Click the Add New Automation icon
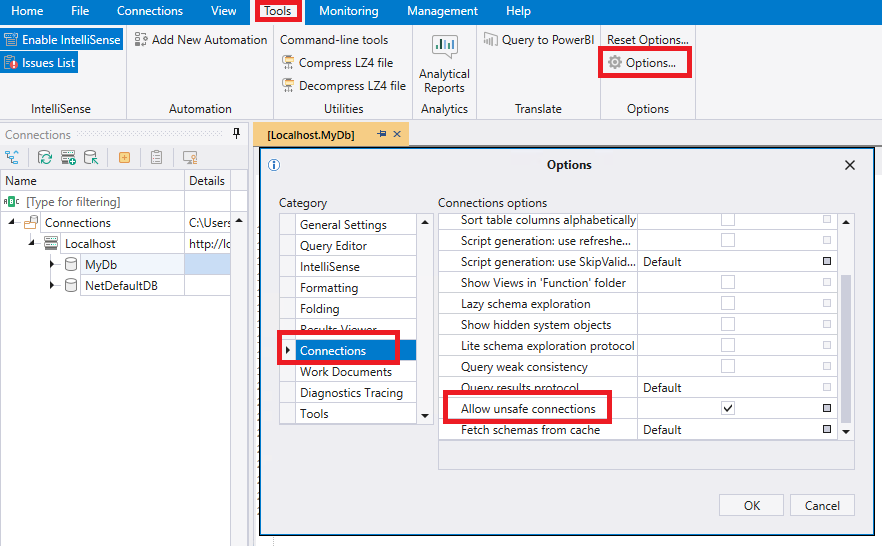The image size is (882, 546). click(x=141, y=39)
